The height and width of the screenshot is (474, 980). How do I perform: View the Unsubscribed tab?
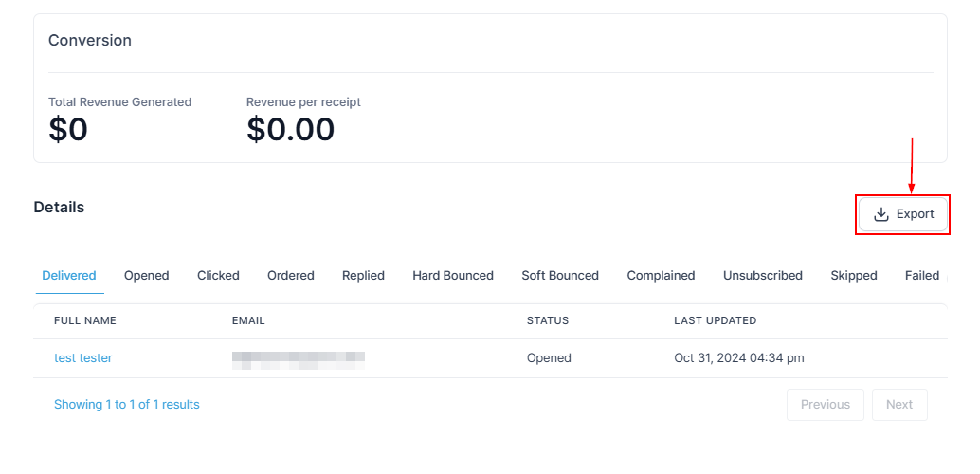point(763,276)
